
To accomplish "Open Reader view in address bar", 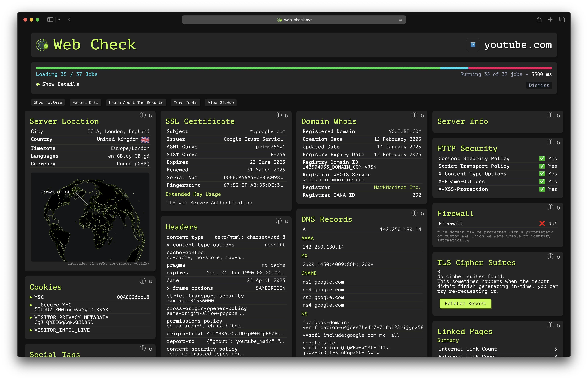I will pyautogui.click(x=400, y=20).
